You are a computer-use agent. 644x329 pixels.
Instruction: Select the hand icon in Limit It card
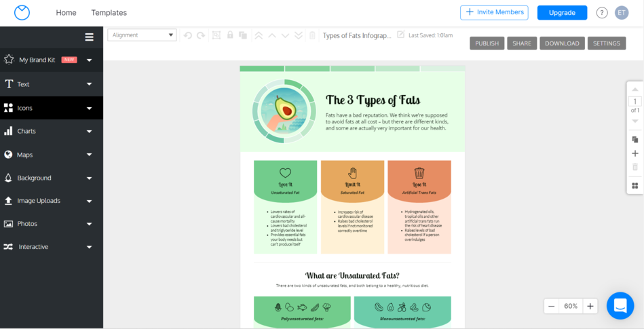[x=352, y=174]
